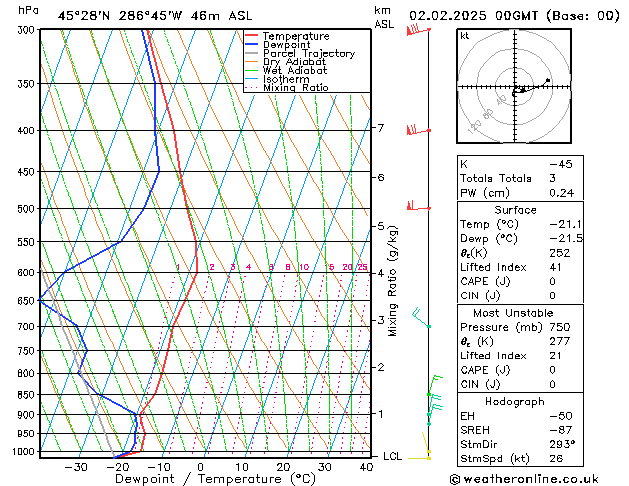Screen dimensions: 629x486
Task: Click the "kt" label in the hodograph
Action: point(465,36)
